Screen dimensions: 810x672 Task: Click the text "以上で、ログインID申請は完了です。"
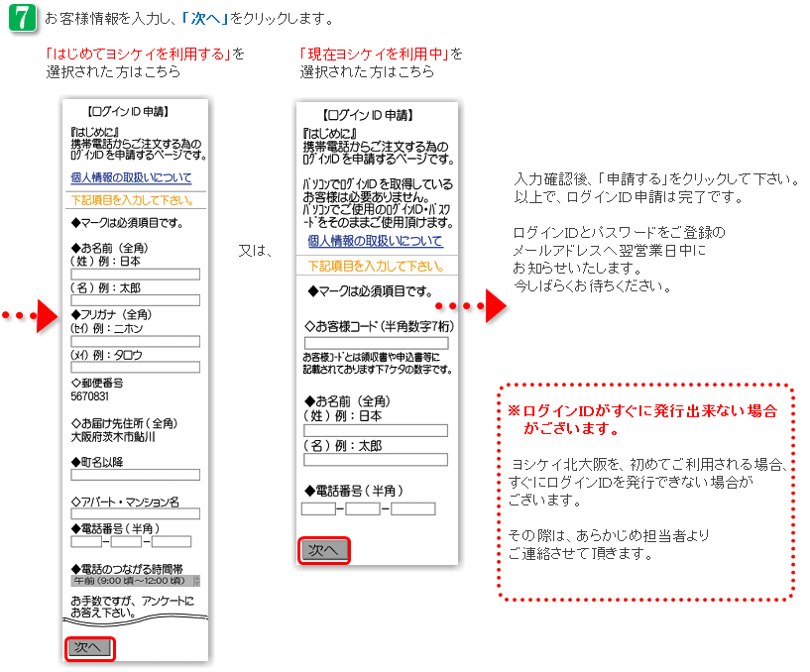pyautogui.click(x=629, y=197)
